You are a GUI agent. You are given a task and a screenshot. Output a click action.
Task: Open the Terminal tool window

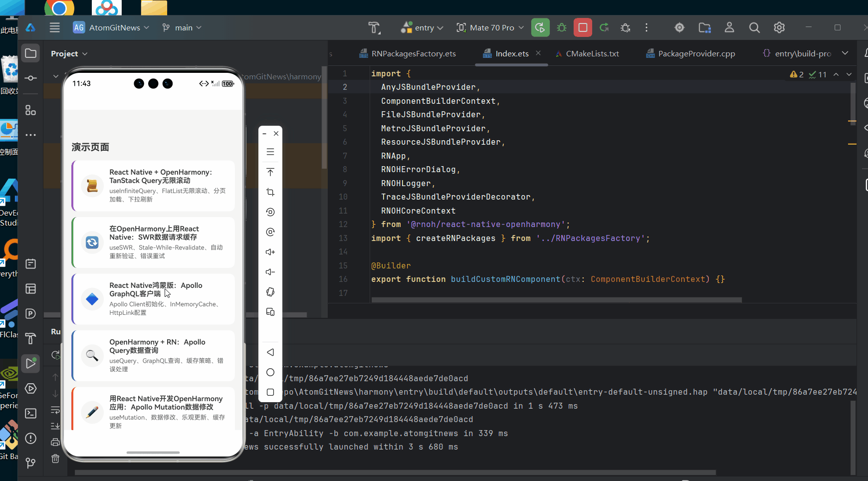click(30, 413)
